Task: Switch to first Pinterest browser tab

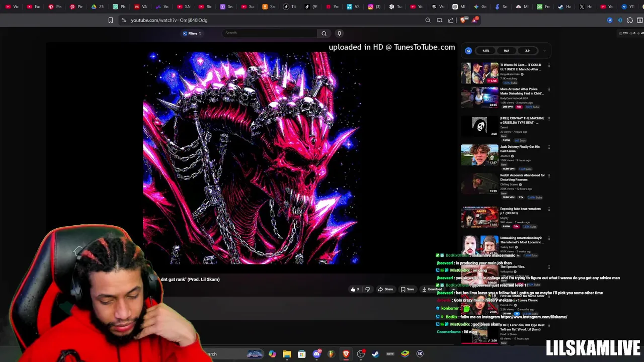Action: point(55,7)
